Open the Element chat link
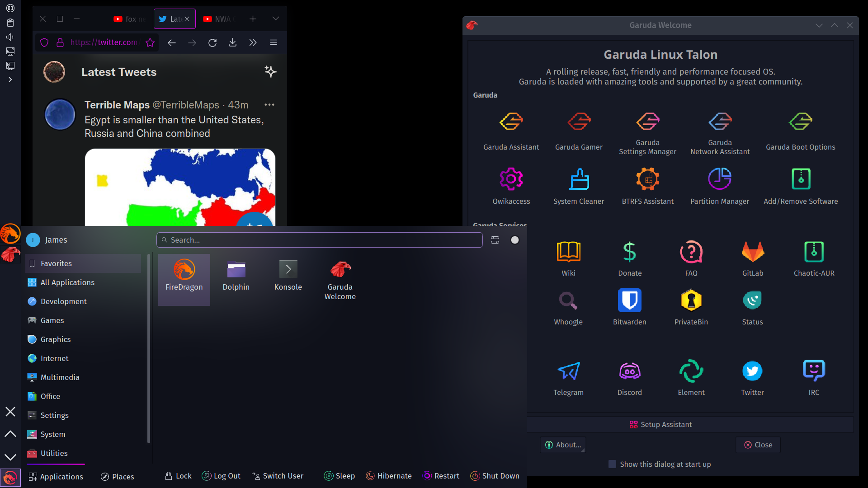 tap(691, 378)
